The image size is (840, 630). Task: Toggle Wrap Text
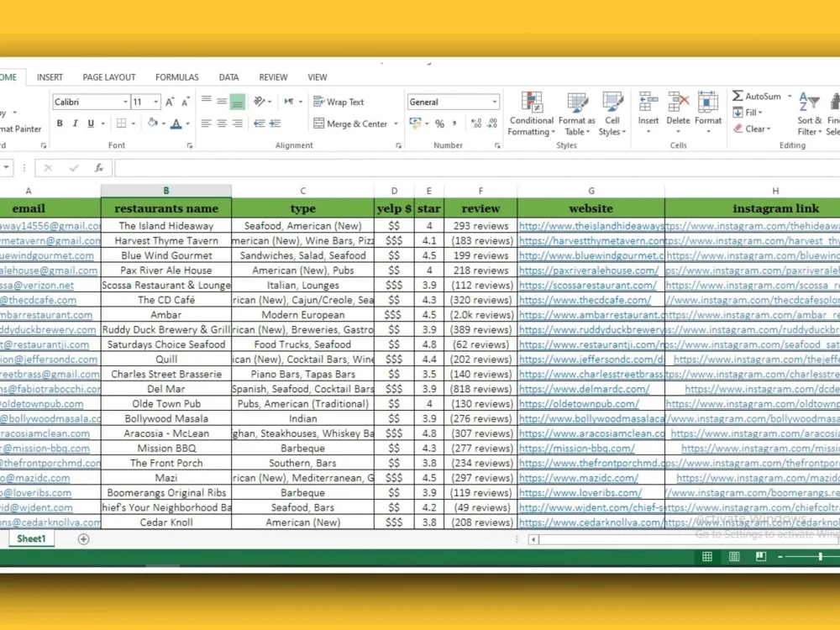coord(339,102)
